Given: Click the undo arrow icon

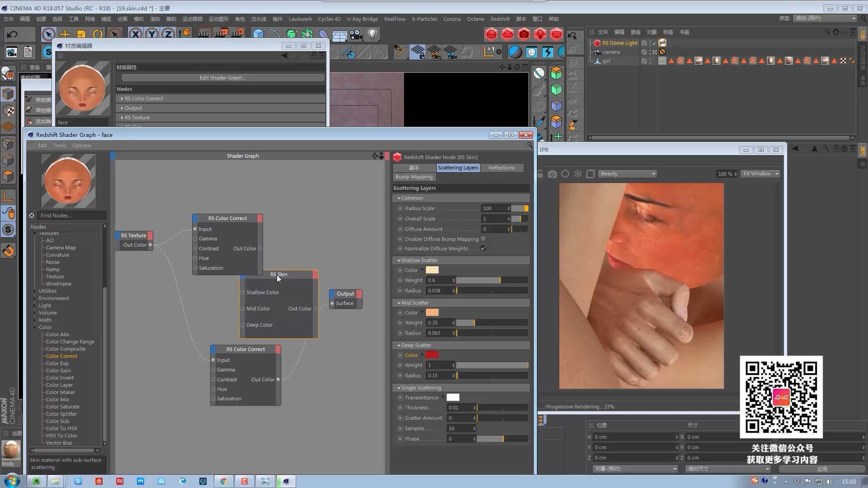Looking at the screenshot, I should click(x=12, y=34).
